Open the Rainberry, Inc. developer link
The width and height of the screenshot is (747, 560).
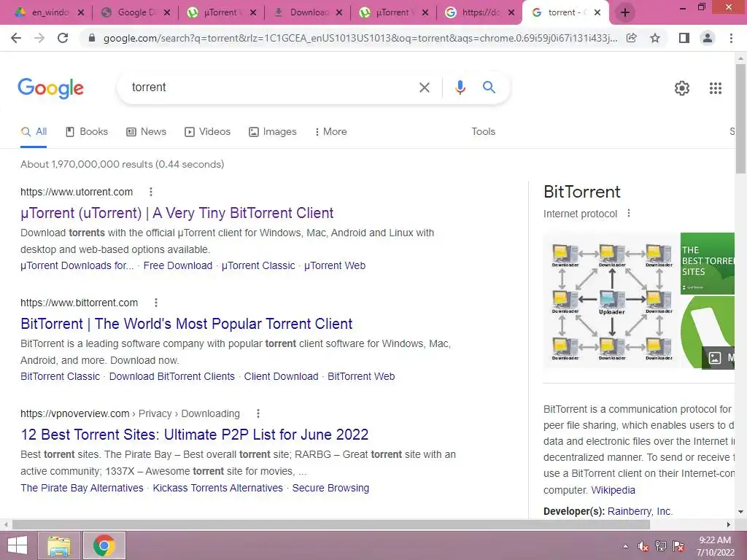coord(639,511)
